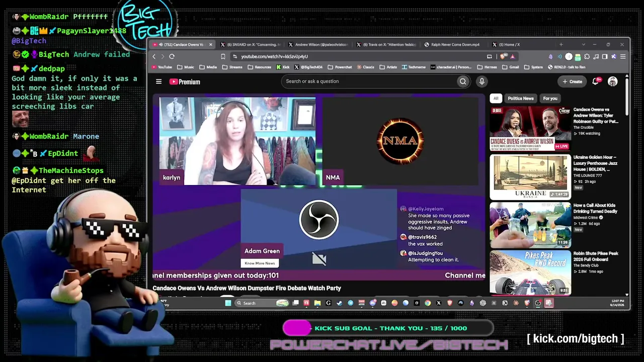Click the video title Candace Owens Vs Andrew Wilson
Screen dimensions: 644x362
point(247,288)
